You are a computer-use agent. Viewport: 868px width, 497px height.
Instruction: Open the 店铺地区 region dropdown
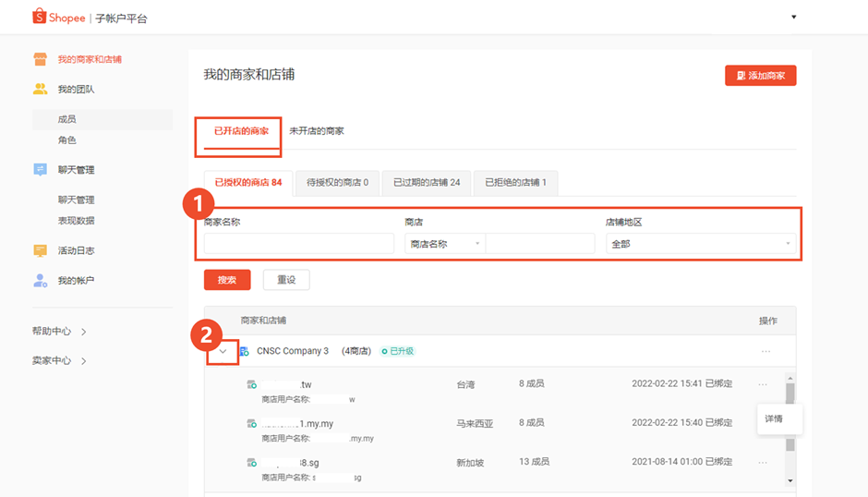[x=700, y=244]
